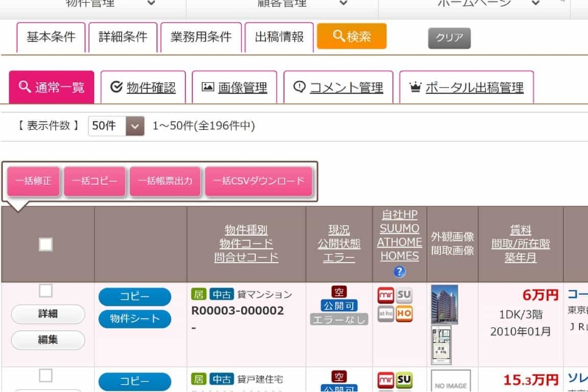The height and width of the screenshot is (392, 588).
Task: Check the second property row checkbox
Action: (x=46, y=376)
